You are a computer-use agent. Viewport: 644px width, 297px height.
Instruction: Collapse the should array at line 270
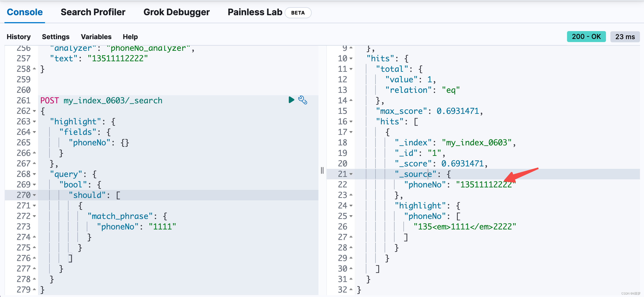click(x=34, y=195)
